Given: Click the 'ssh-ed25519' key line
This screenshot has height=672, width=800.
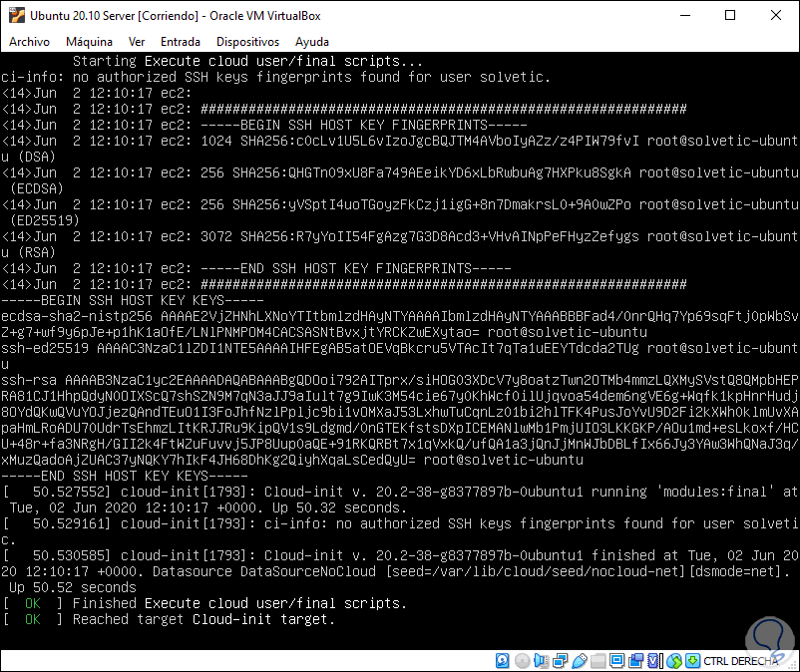Looking at the screenshot, I should point(399,349).
